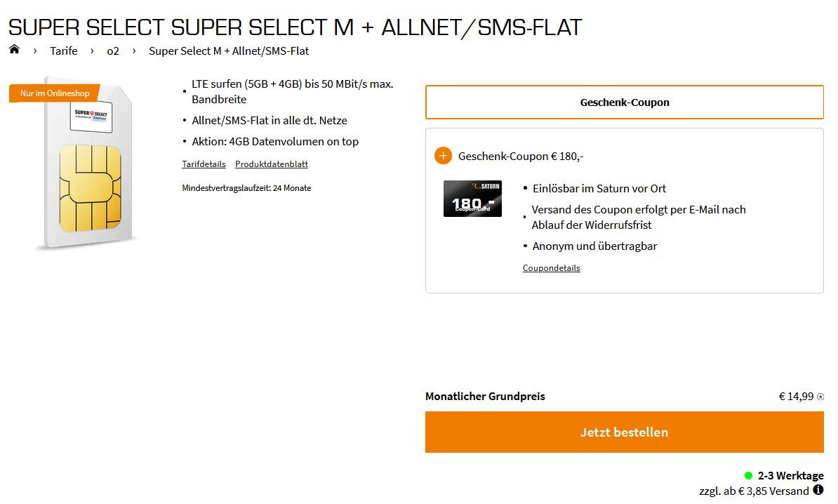Image resolution: width=838 pixels, height=504 pixels.
Task: Click the green availability dot
Action: [748, 476]
